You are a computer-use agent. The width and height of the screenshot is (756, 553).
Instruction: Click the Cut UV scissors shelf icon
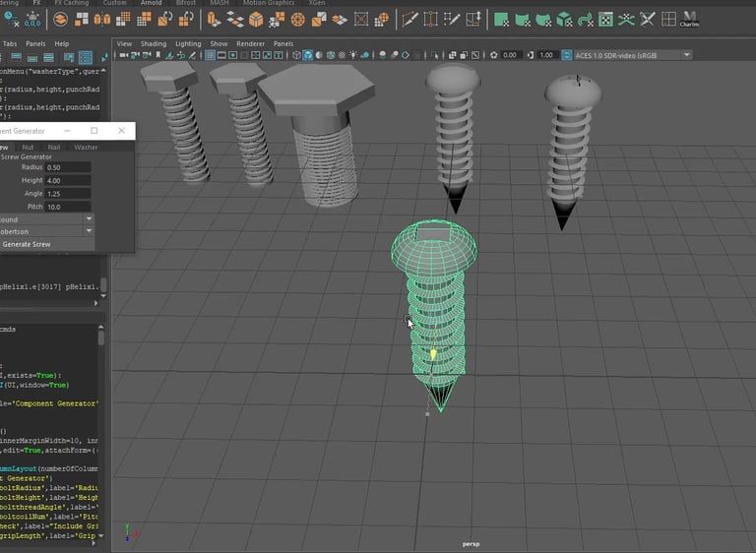tap(648, 20)
